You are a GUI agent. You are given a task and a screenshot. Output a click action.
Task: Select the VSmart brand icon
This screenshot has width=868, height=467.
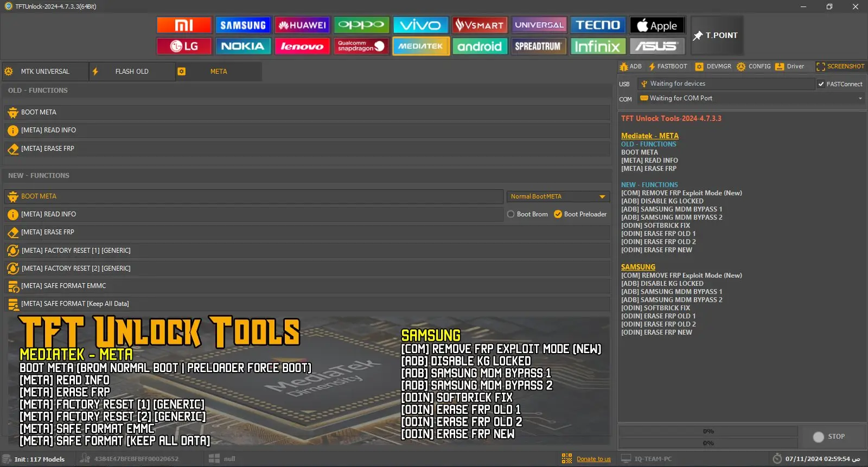(480, 25)
